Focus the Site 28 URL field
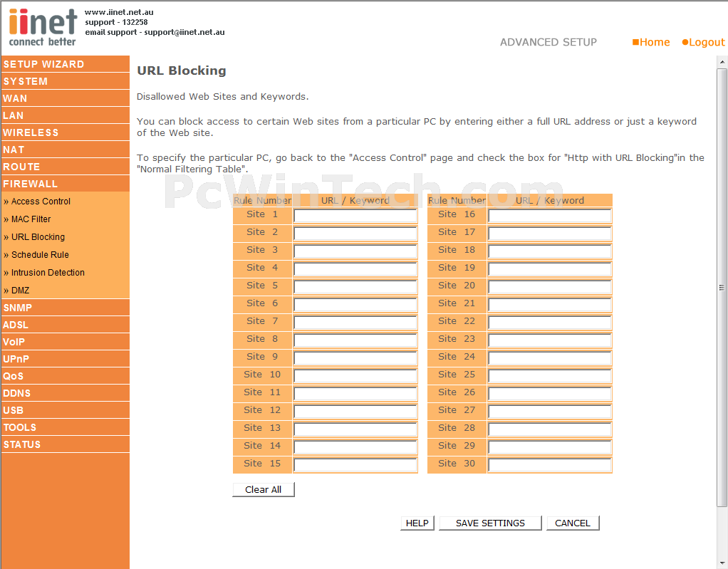728x569 pixels. pyautogui.click(x=550, y=429)
